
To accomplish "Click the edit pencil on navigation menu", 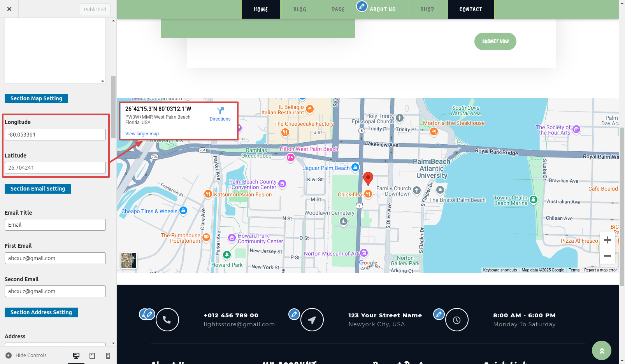I will pos(362,6).
